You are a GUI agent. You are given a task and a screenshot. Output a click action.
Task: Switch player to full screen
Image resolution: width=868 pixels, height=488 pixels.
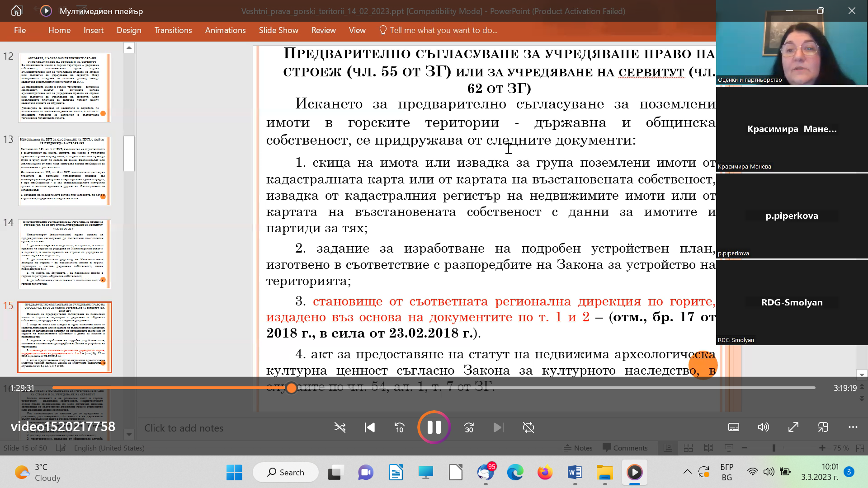coord(793,427)
